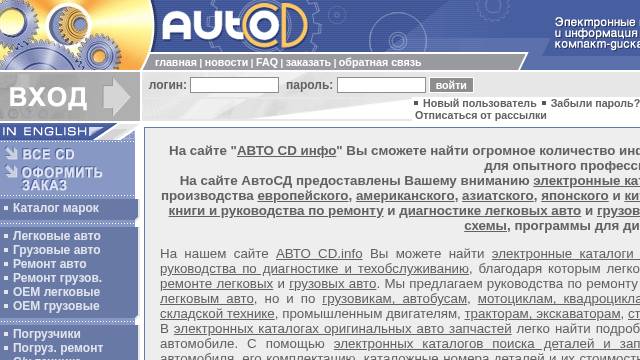This screenshot has width=640, height=360.
Task: Select Грузовые авто category
Action: click(x=56, y=250)
